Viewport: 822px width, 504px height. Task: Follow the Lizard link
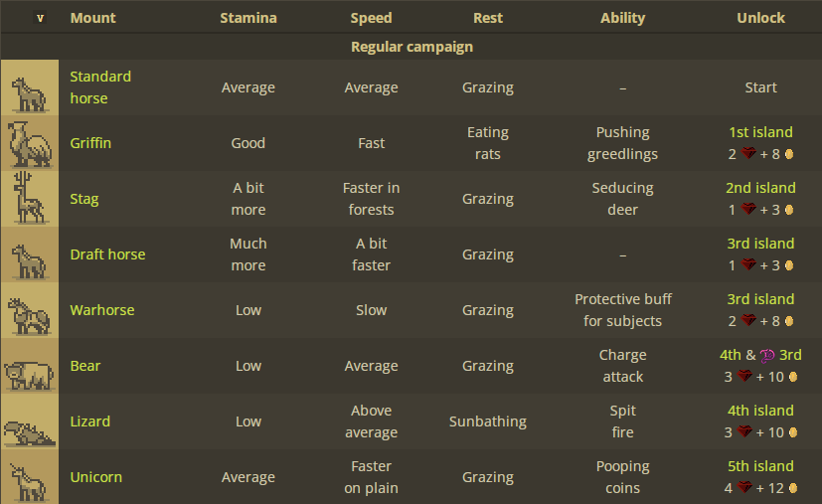pos(90,421)
